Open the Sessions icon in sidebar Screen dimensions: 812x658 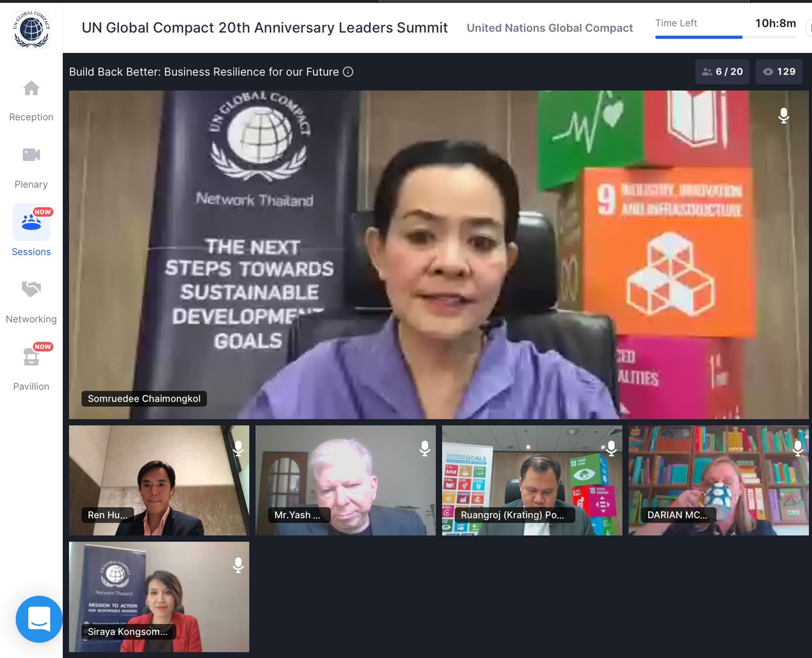point(31,222)
